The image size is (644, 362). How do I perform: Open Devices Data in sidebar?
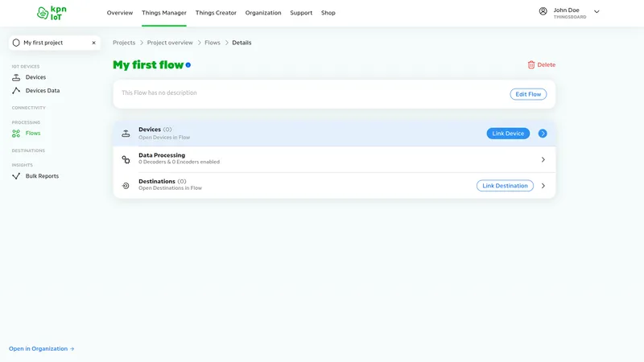(x=43, y=91)
